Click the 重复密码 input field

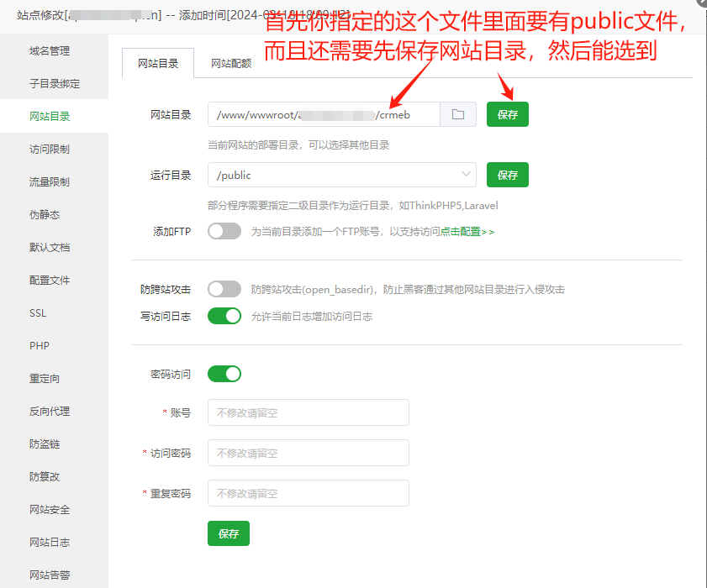coord(308,493)
